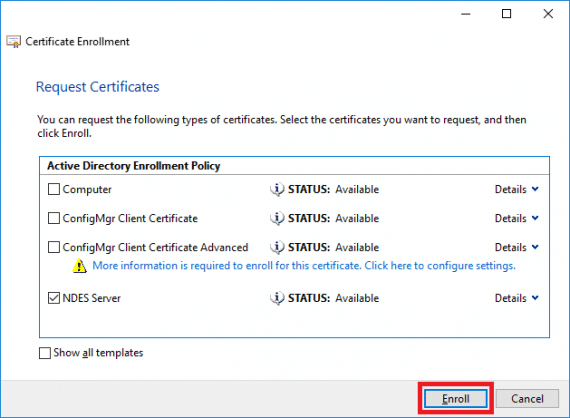Click Active Directory Enrollment Policy header
Viewport: 570px width, 418px height.
click(x=134, y=166)
